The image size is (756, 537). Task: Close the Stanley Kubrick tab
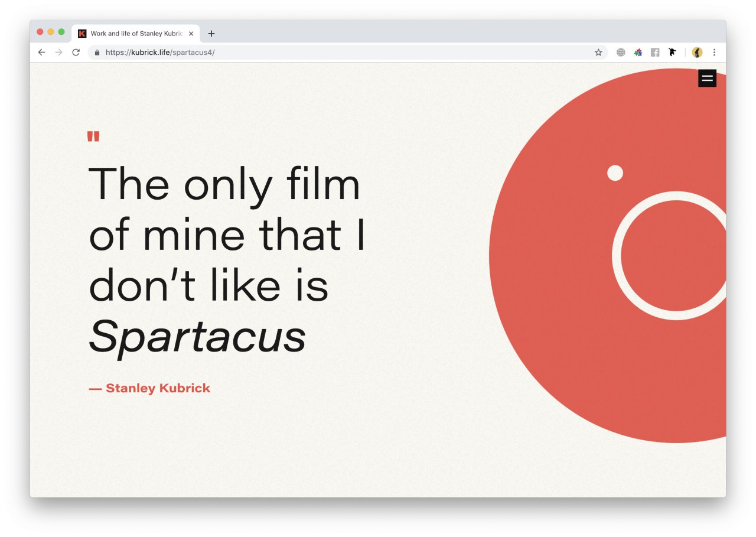click(191, 34)
